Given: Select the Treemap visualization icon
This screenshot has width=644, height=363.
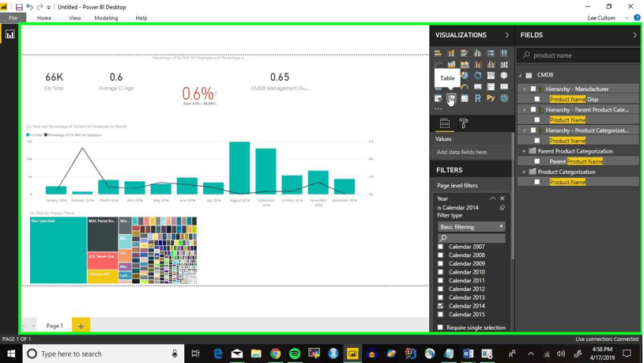Looking at the screenshot, I should (x=491, y=75).
